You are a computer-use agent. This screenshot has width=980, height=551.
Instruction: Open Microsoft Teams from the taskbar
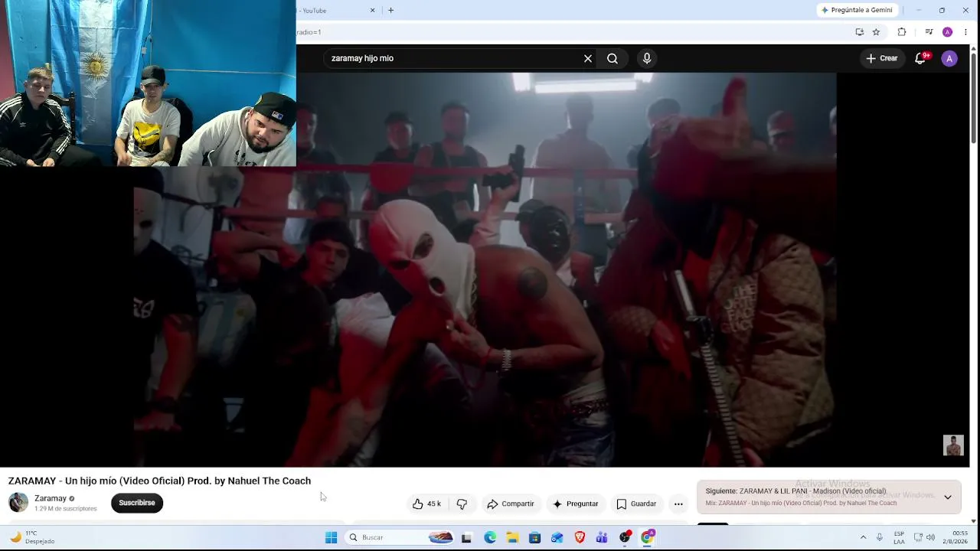pyautogui.click(x=602, y=537)
